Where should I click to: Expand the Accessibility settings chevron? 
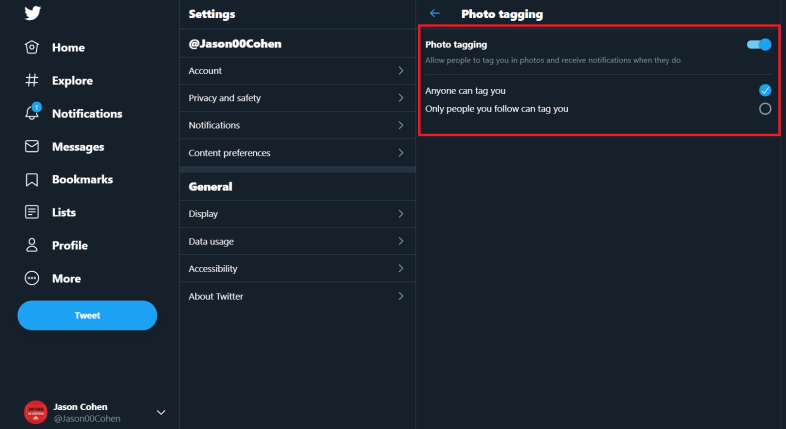click(401, 269)
